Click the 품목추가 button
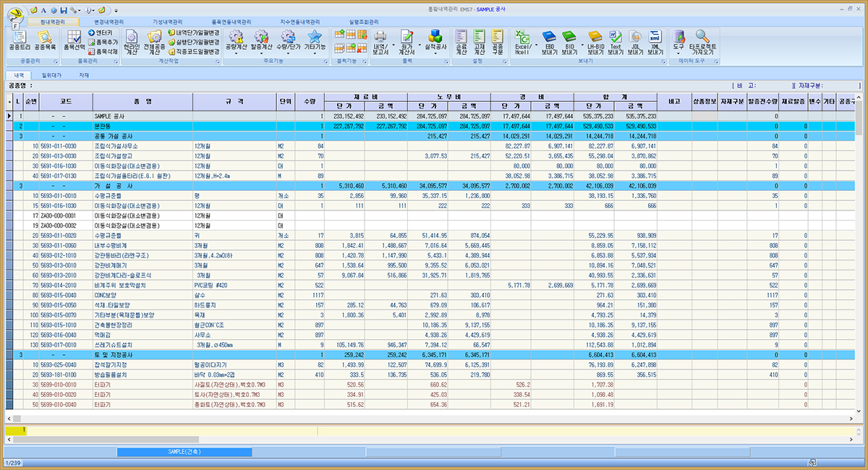 coord(103,42)
